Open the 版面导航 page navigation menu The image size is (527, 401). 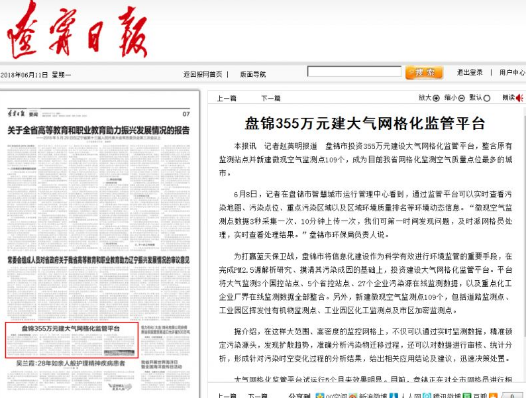(x=253, y=74)
